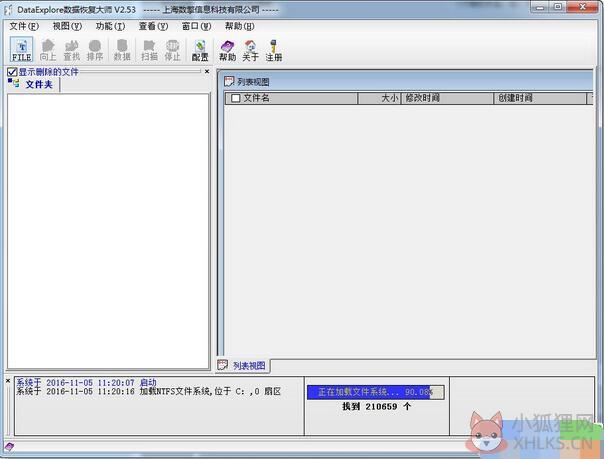Select the 文件夹 tab
The image size is (604, 459).
(x=34, y=84)
